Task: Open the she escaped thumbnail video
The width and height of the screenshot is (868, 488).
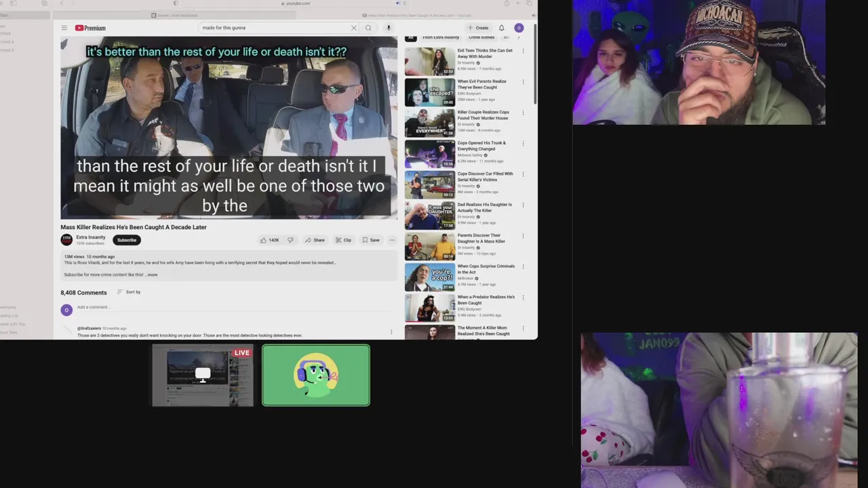Action: pyautogui.click(x=430, y=92)
